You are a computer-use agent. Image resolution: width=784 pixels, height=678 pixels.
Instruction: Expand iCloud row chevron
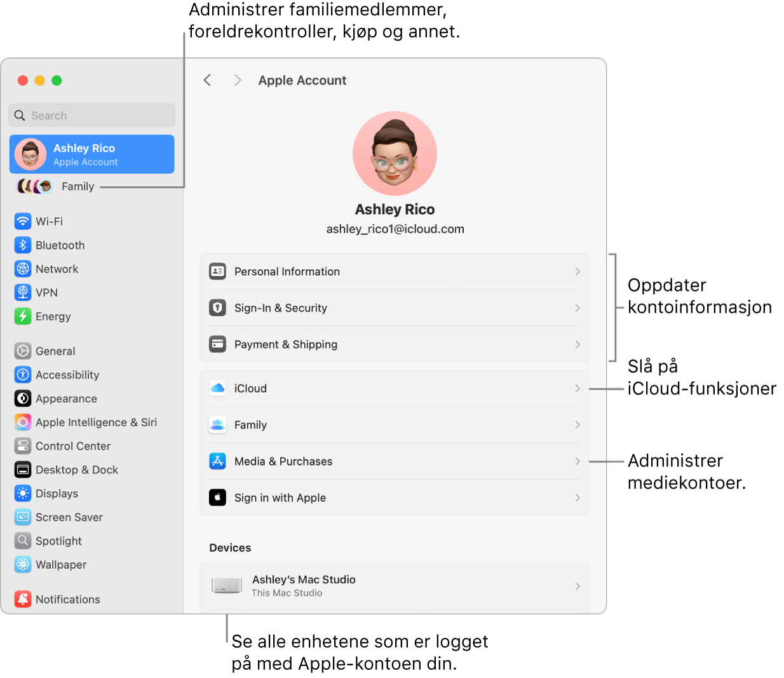pyautogui.click(x=578, y=388)
